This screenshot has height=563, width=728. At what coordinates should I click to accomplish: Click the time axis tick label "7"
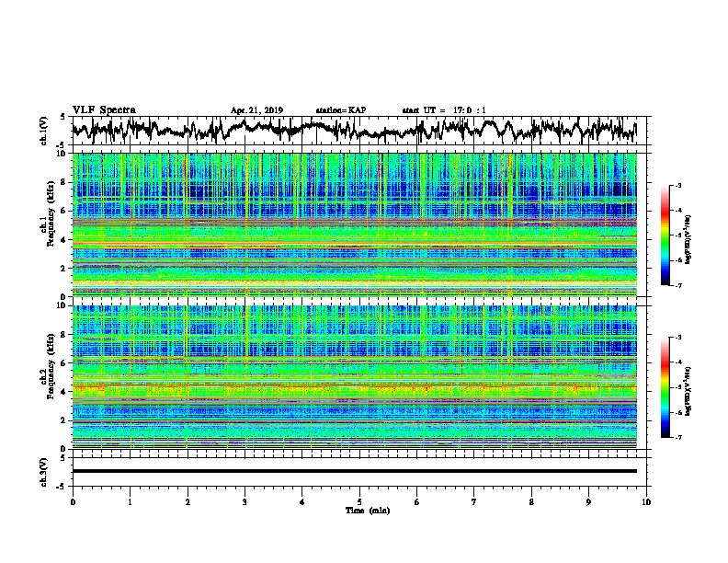(x=474, y=502)
